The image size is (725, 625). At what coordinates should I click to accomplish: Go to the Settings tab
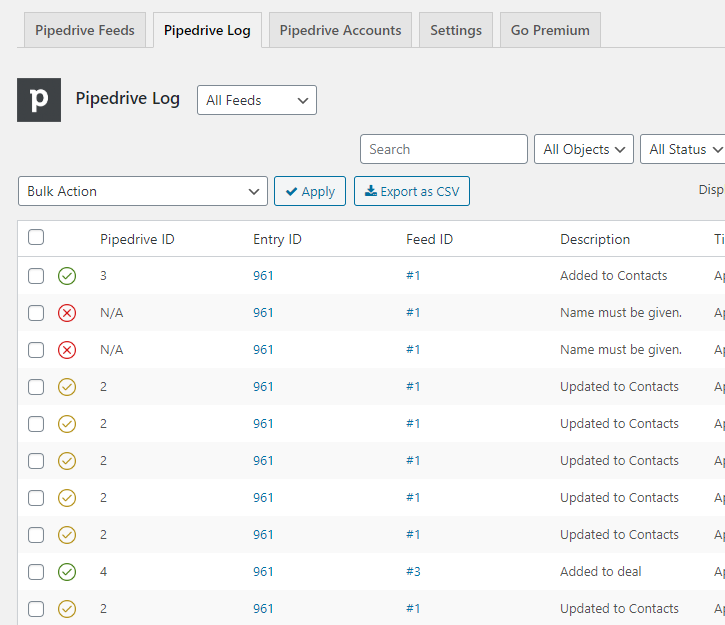456,30
